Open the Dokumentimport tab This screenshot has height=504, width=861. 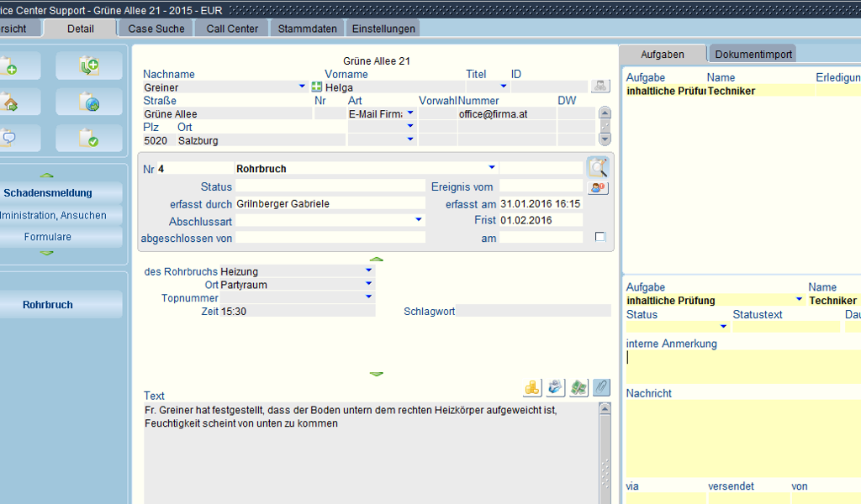tap(753, 55)
